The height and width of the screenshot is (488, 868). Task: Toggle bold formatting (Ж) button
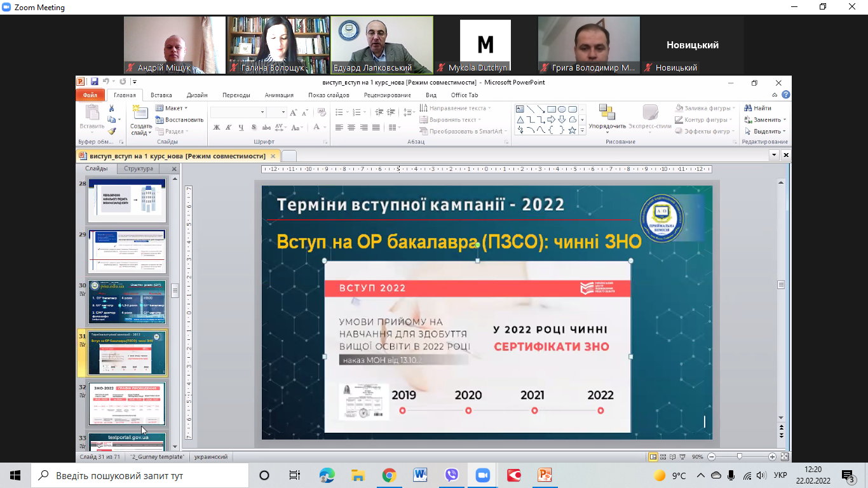tap(216, 128)
